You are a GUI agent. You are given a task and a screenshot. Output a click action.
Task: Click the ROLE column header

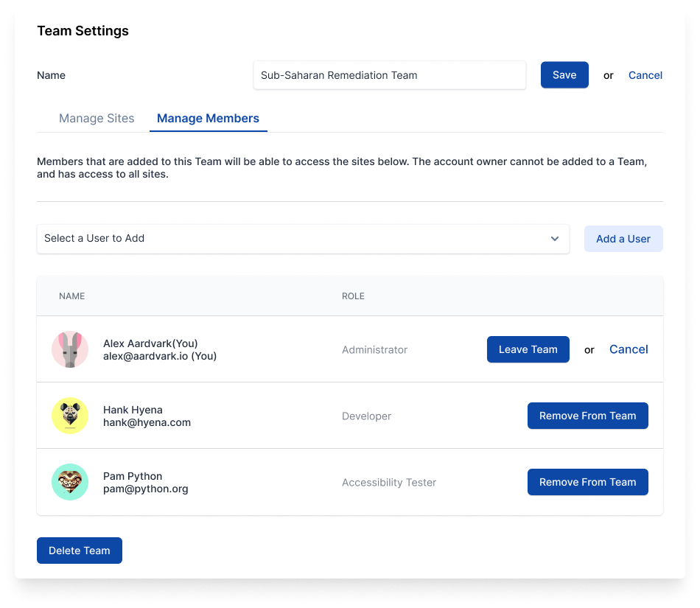353,296
